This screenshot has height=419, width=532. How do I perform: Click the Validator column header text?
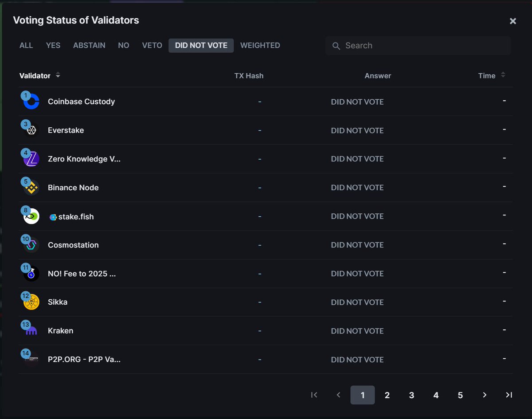tap(35, 76)
